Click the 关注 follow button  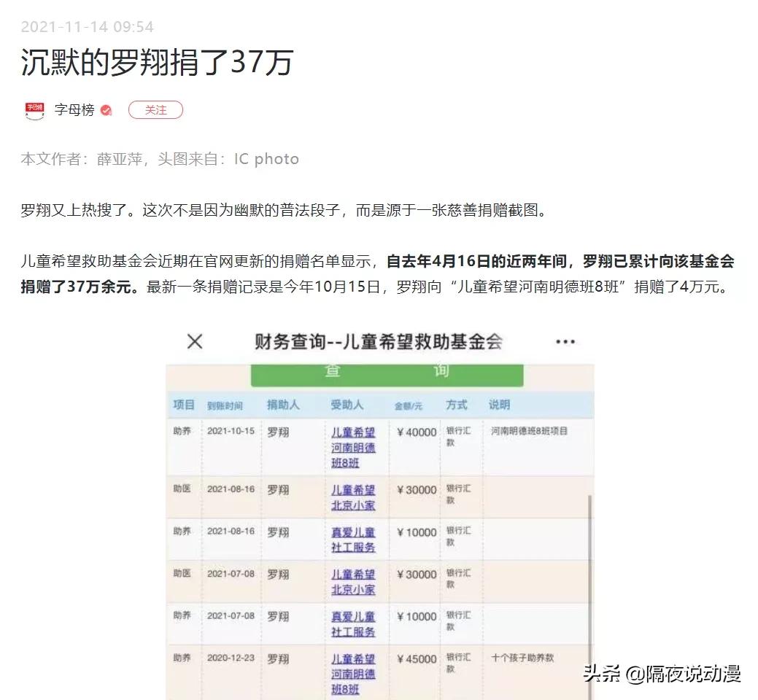tap(155, 108)
